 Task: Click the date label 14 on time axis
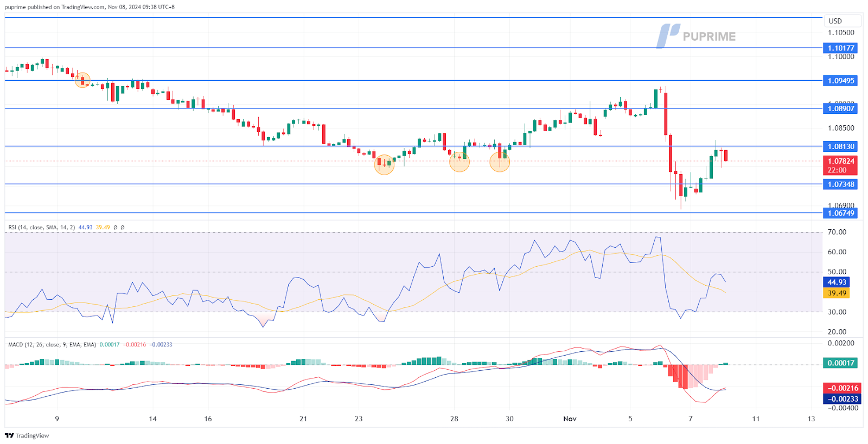tap(152, 419)
